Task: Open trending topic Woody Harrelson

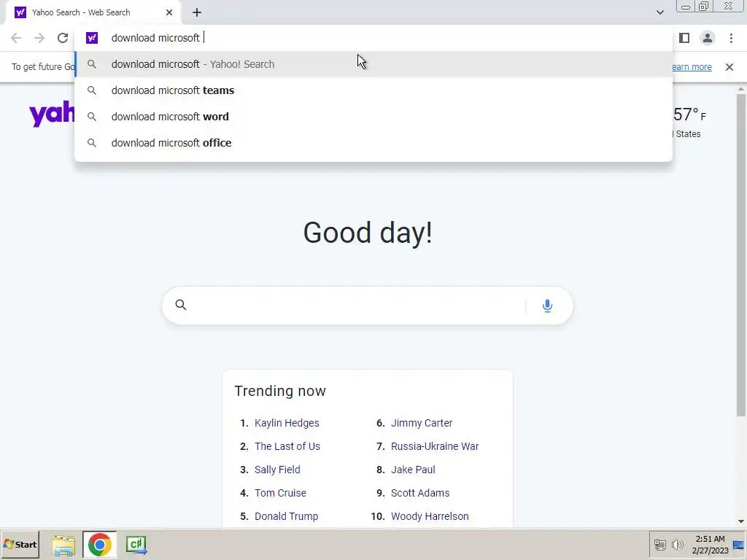Action: pos(430,516)
